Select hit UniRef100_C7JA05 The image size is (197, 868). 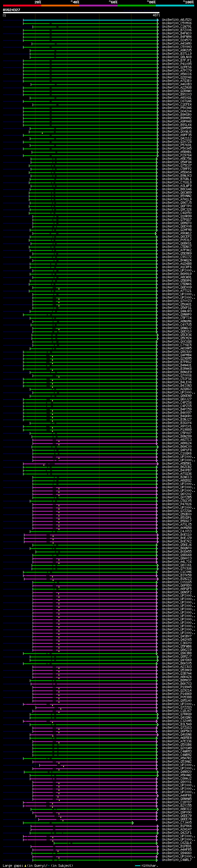[177, 823]
